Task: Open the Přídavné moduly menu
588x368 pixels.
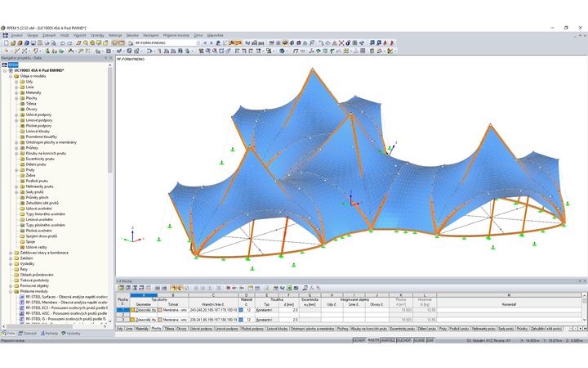Action: click(x=176, y=35)
